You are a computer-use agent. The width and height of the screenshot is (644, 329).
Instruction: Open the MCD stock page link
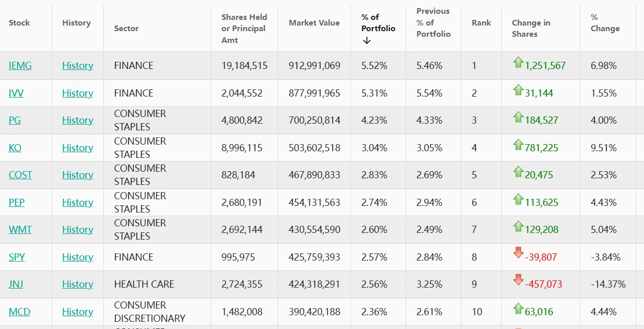[x=19, y=312]
